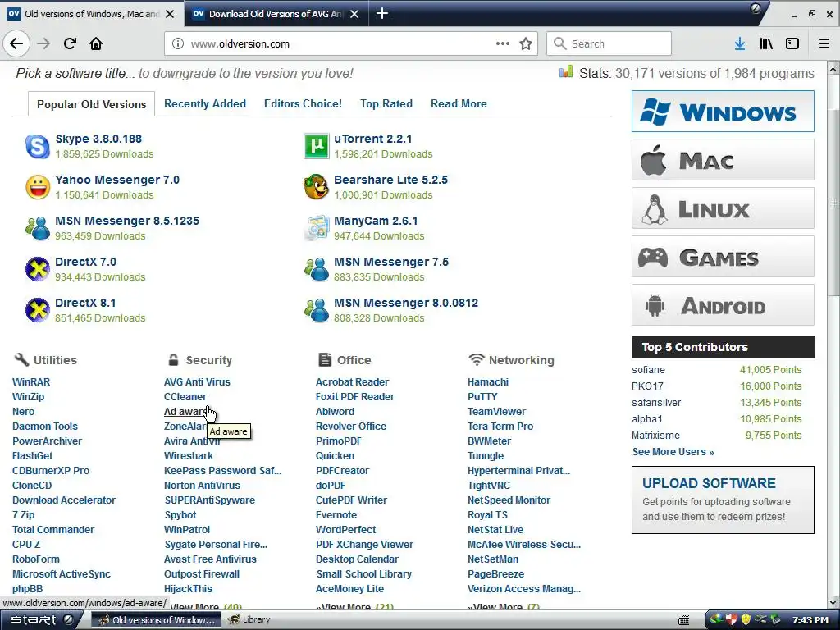Click the MSN Messenger 8.5.1235 icon
840x630 pixels.
(x=38, y=228)
